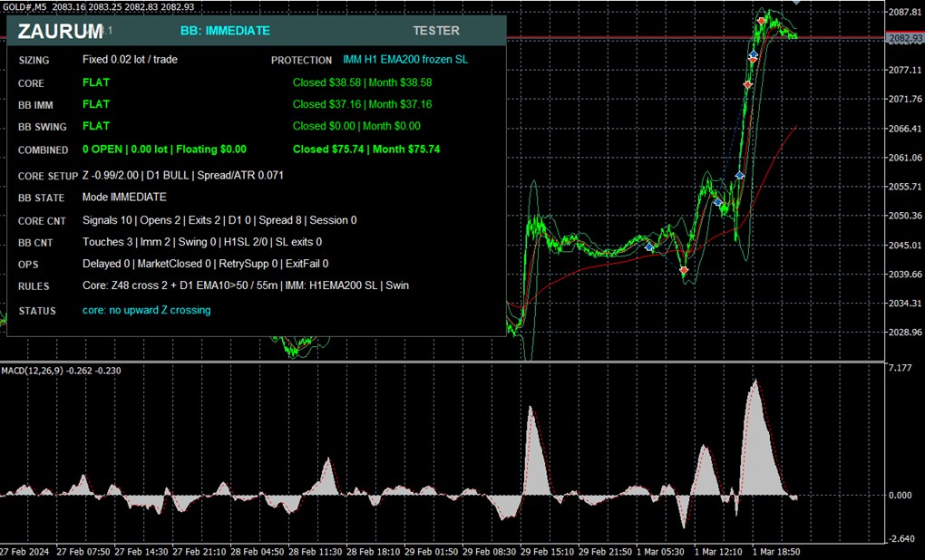Screen dimensions: 925x560
Task: Click the ZAURUM panel title
Action: click(x=60, y=31)
